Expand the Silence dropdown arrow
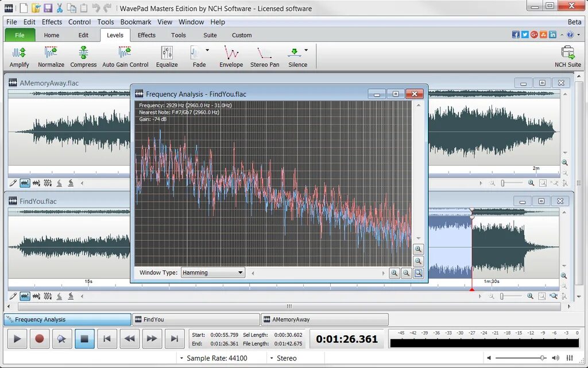Image resolution: width=588 pixels, height=368 pixels. [307, 50]
